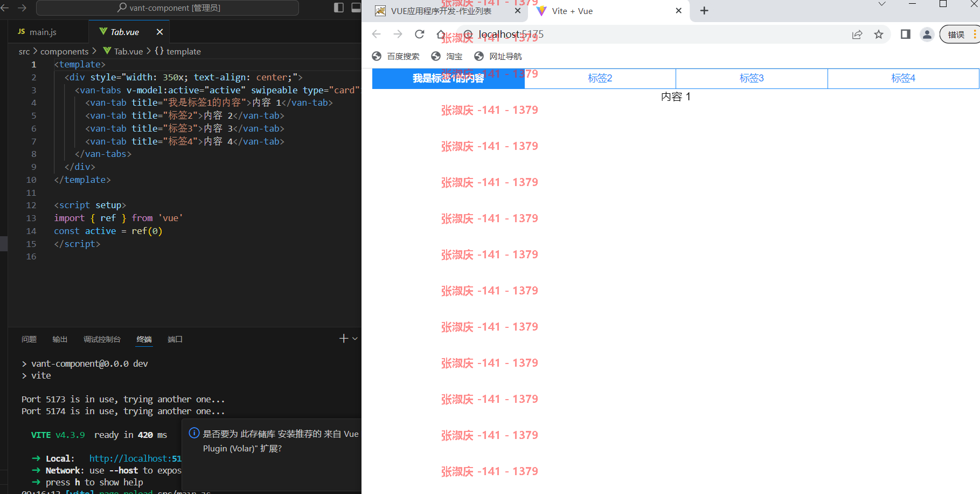980x494 pixels.
Task: Open the 问题 panel tab
Action: pyautogui.click(x=29, y=339)
